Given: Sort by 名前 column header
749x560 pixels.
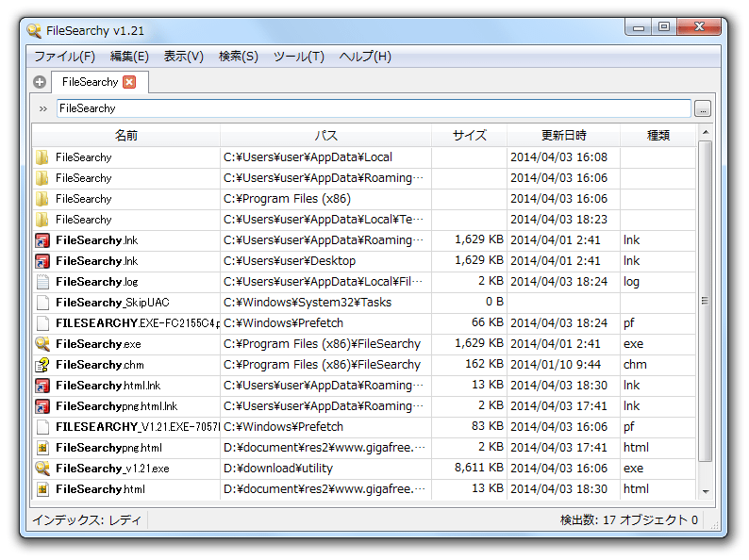Looking at the screenshot, I should pyautogui.click(x=126, y=136).
